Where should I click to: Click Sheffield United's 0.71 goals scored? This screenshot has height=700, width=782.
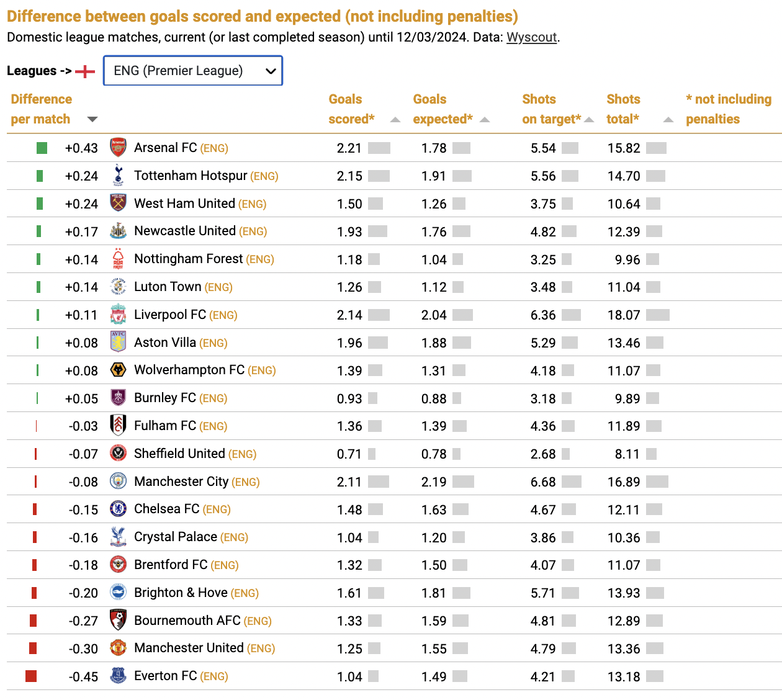coord(349,454)
